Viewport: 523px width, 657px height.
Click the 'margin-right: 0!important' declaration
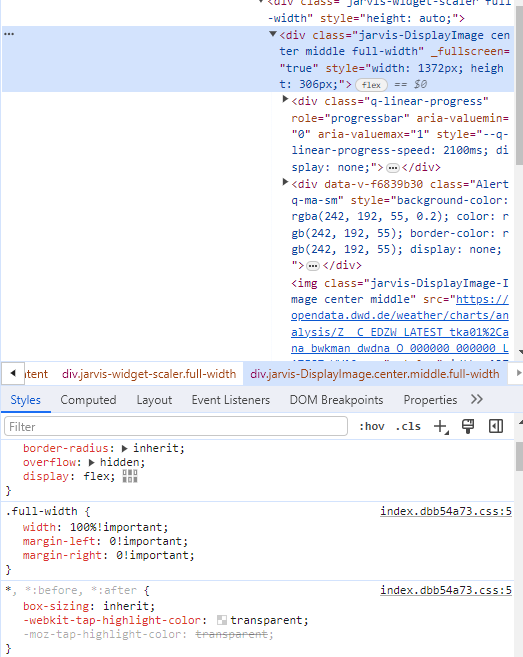click(x=109, y=556)
